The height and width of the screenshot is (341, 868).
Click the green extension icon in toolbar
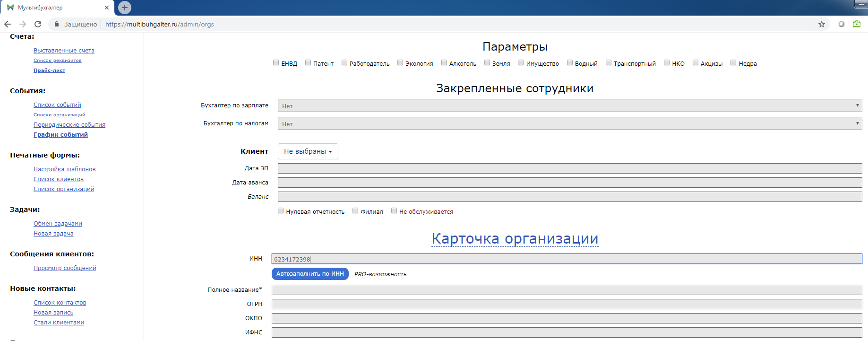pos(857,24)
